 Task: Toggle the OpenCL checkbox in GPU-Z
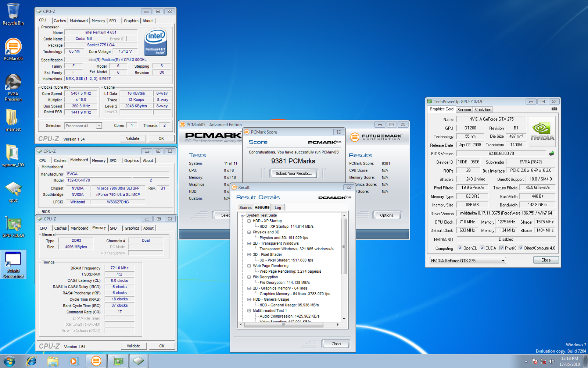[x=460, y=248]
